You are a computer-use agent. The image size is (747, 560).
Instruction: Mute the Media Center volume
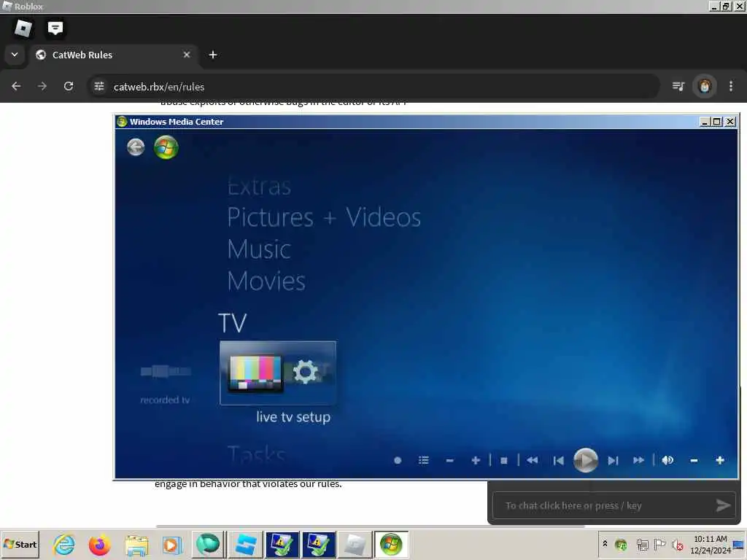pos(667,460)
